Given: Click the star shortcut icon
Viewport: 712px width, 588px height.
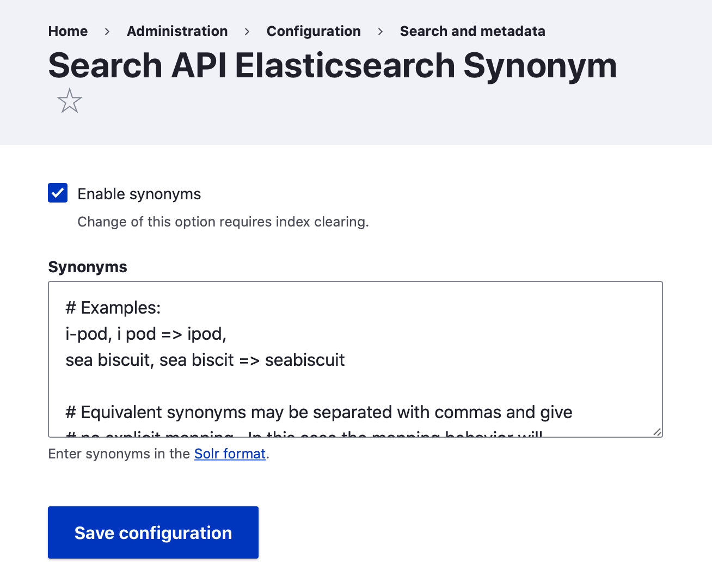Looking at the screenshot, I should click(x=70, y=101).
